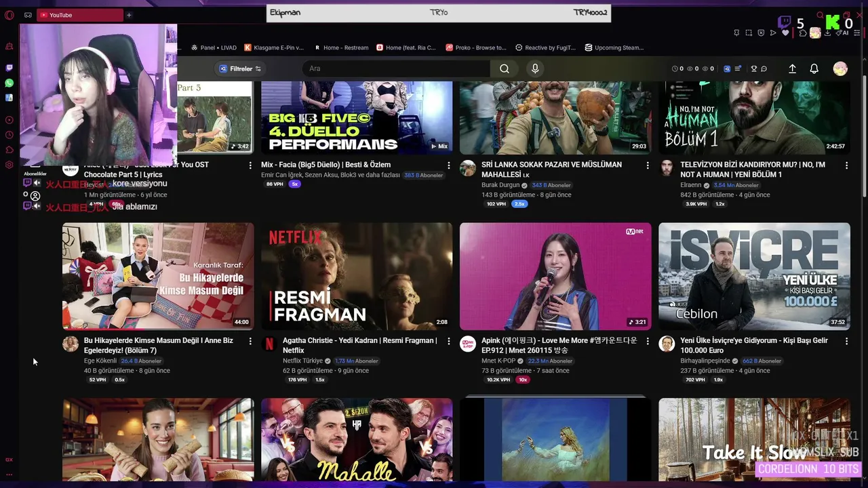868x488 pixels.
Task: Open the Klasgame E-Pin bookmark
Action: [x=274, y=47]
